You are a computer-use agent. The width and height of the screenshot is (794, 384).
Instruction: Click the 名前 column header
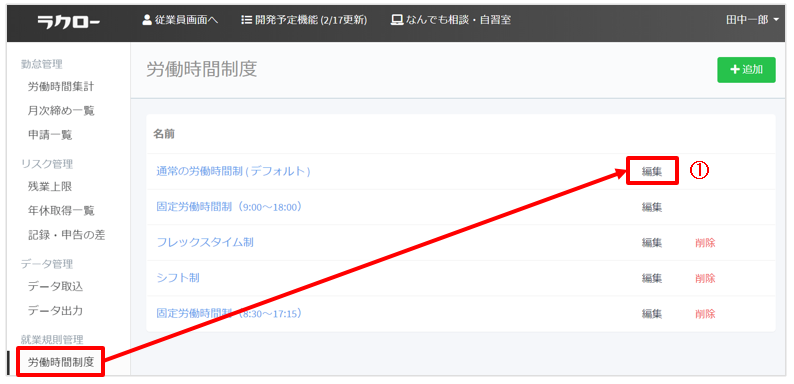(164, 134)
